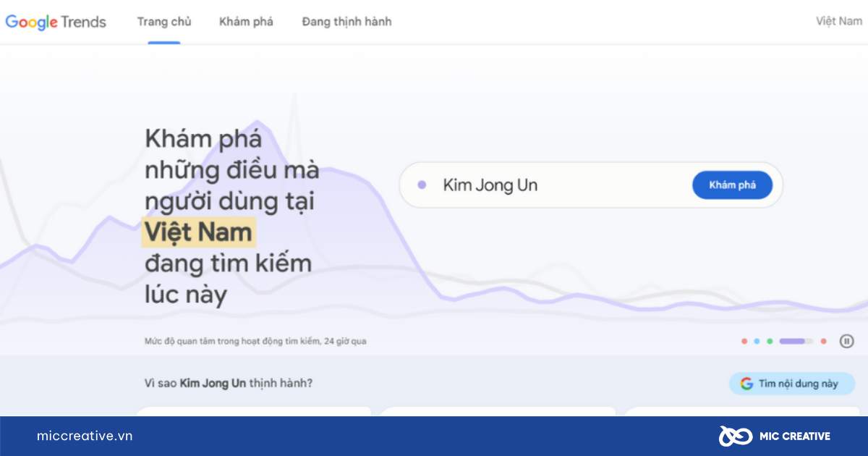Pause the trending searches carousel

(846, 341)
